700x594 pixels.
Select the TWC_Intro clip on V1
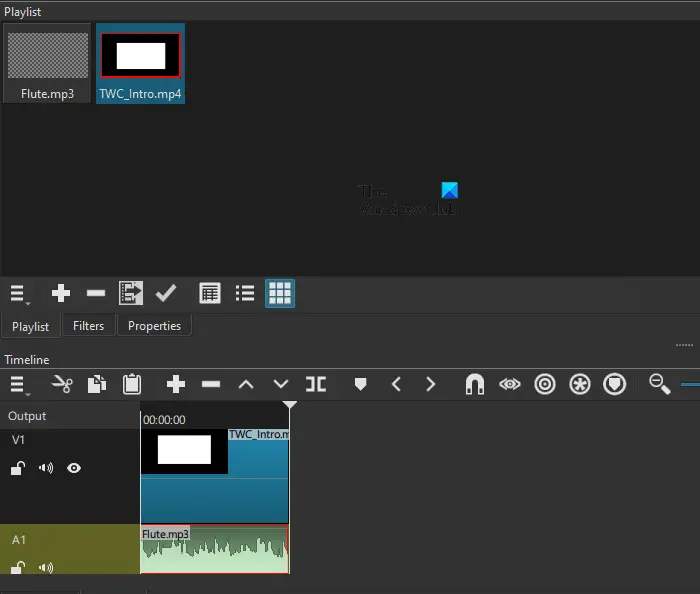click(x=215, y=476)
